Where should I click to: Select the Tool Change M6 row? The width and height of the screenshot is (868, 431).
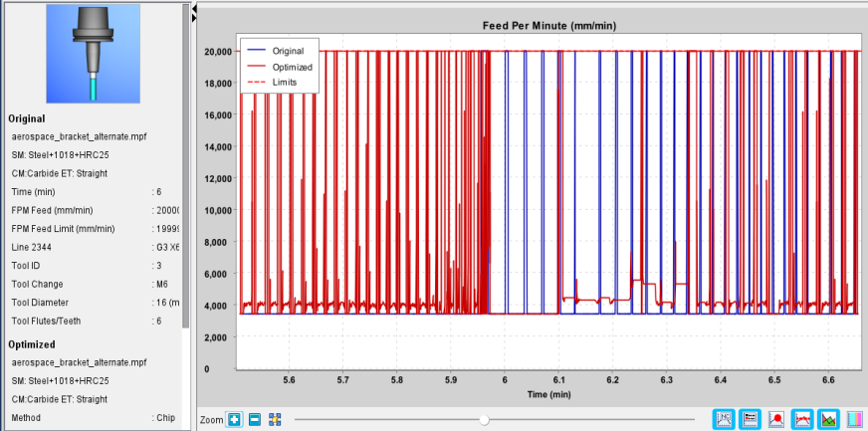(96, 284)
